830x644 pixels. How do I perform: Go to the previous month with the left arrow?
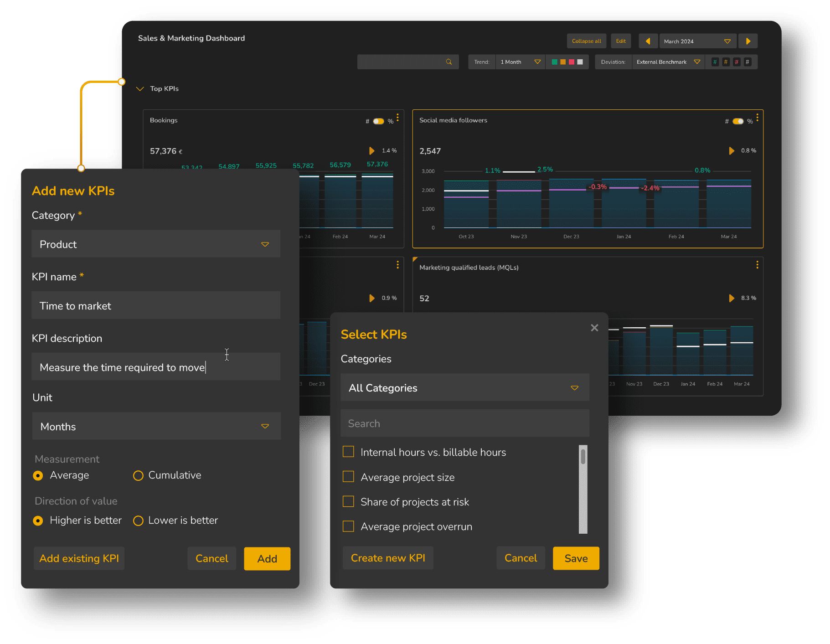coord(648,41)
